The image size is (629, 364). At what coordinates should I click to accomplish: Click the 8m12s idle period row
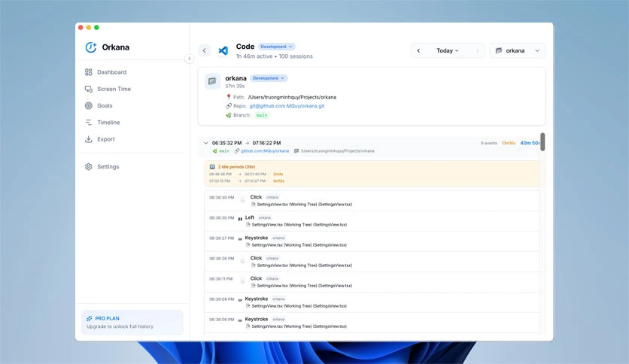246,181
